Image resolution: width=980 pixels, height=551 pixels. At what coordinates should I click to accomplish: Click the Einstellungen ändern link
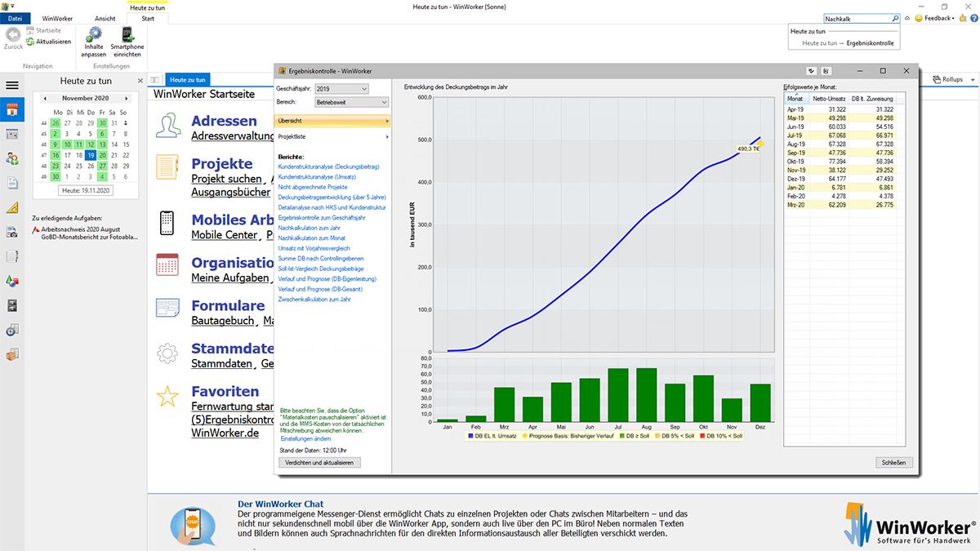(307, 438)
